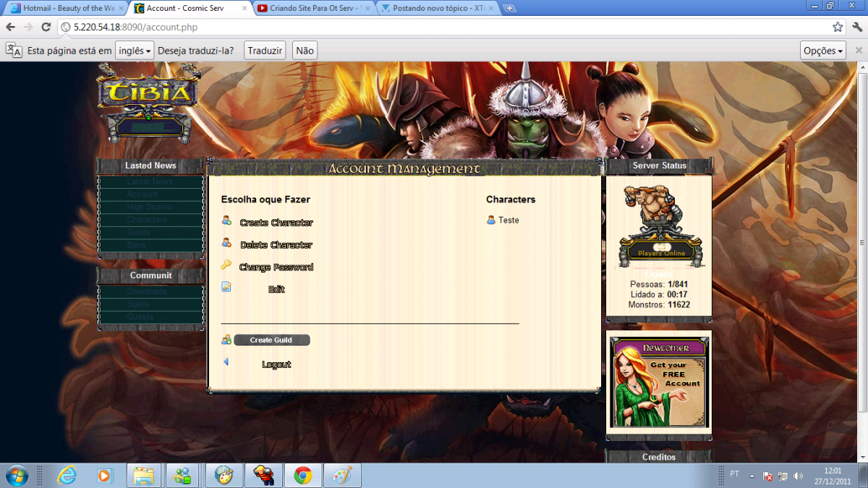The height and width of the screenshot is (488, 868).
Task: Click the Tibia logo
Action: pos(148,102)
